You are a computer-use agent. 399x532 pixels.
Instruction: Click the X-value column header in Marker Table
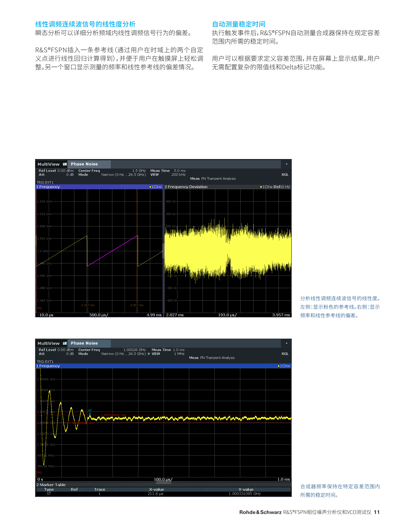click(x=156, y=489)
